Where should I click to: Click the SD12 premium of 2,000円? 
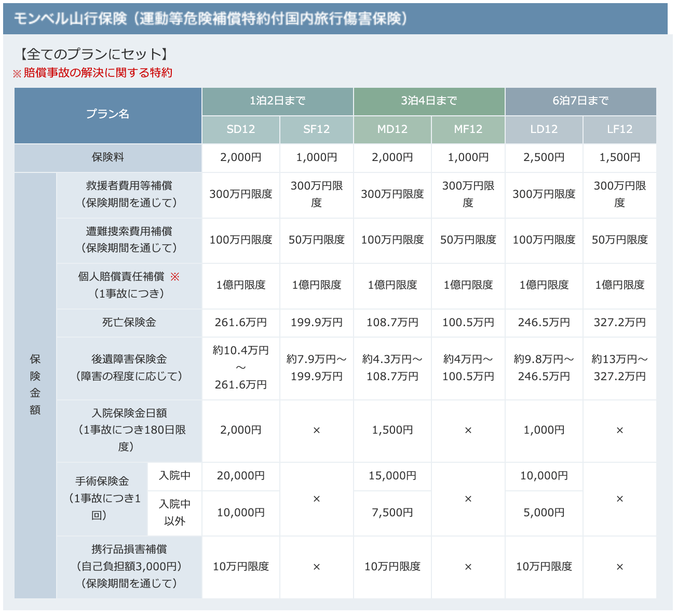click(241, 158)
